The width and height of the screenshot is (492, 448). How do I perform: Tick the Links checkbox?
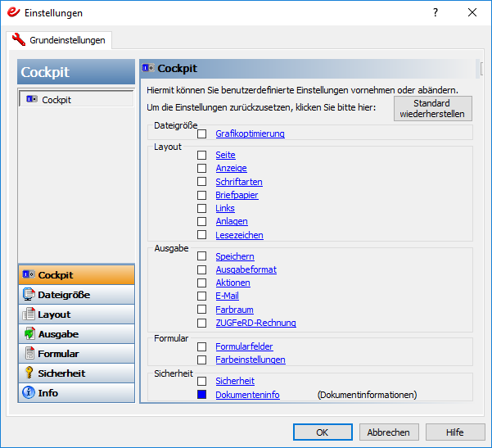[201, 209]
